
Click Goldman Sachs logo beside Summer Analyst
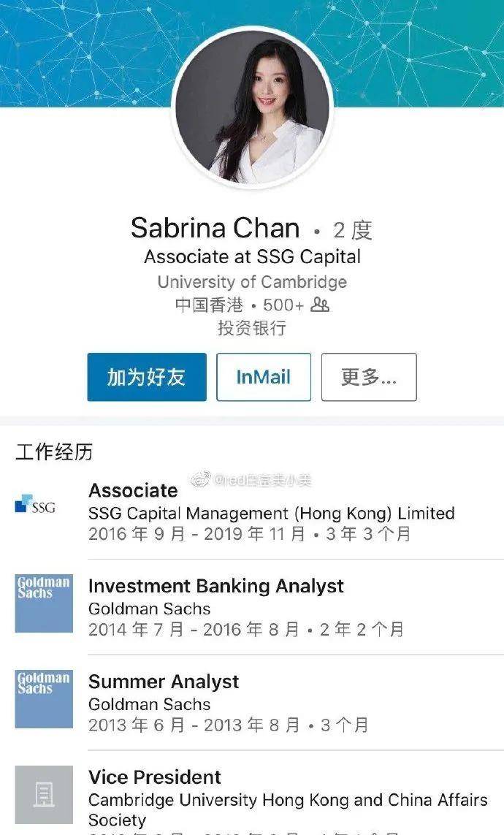pyautogui.click(x=44, y=699)
